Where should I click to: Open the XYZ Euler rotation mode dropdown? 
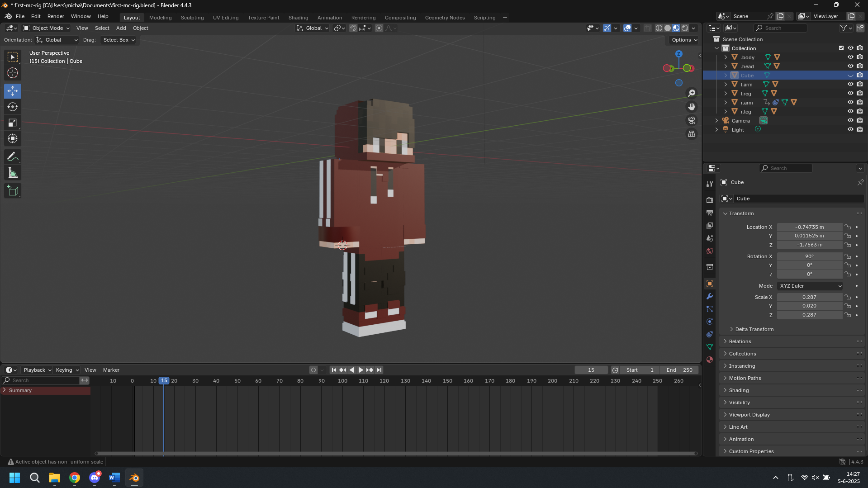point(810,286)
